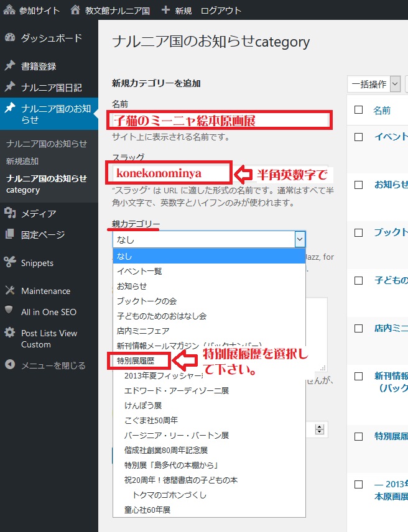
Task: Check the box for the イベント category row
Action: (358, 137)
